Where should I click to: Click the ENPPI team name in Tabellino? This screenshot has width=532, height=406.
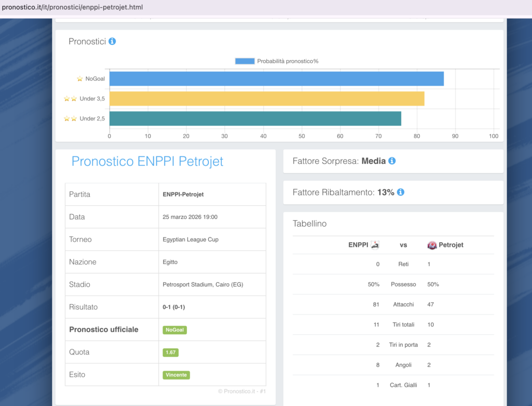tap(358, 244)
